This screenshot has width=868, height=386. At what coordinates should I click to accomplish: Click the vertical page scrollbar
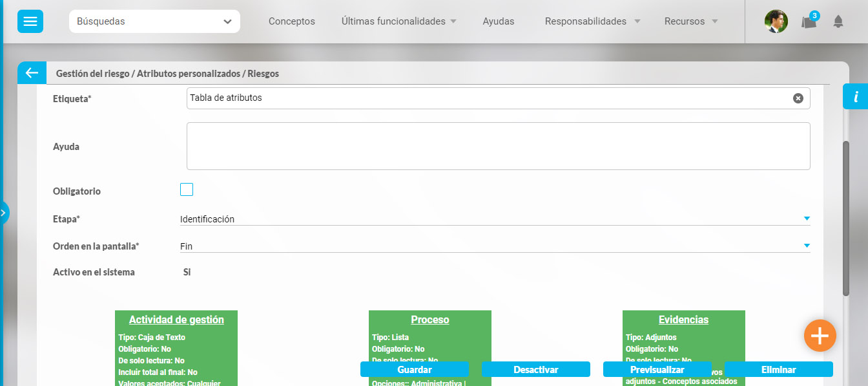pos(846,219)
